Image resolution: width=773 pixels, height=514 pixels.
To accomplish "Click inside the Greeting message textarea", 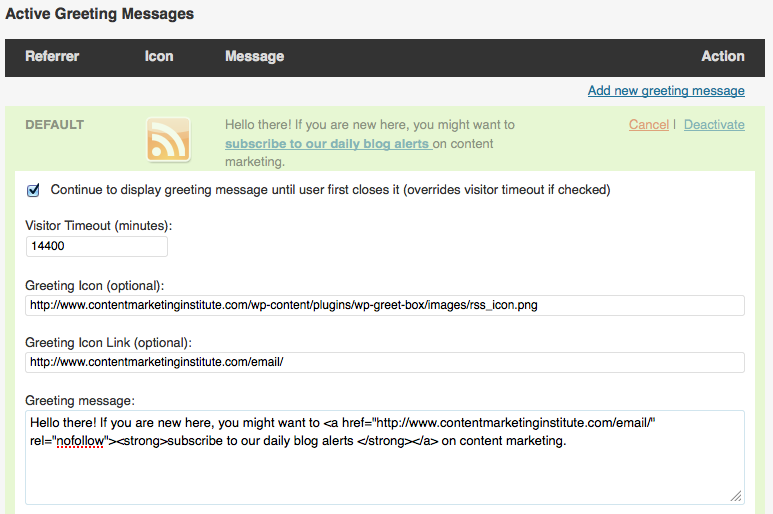I will (385, 457).
